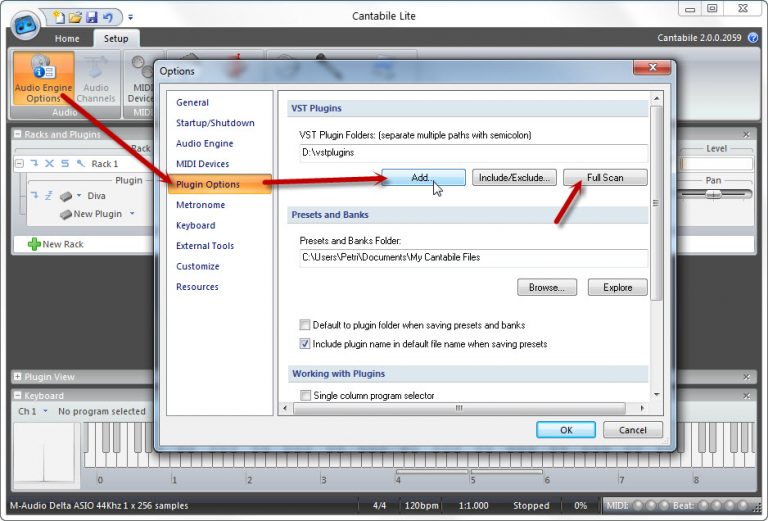Screen dimensions: 768x521
Task: Uncheck Include plugin name in default file name
Action: coord(305,344)
